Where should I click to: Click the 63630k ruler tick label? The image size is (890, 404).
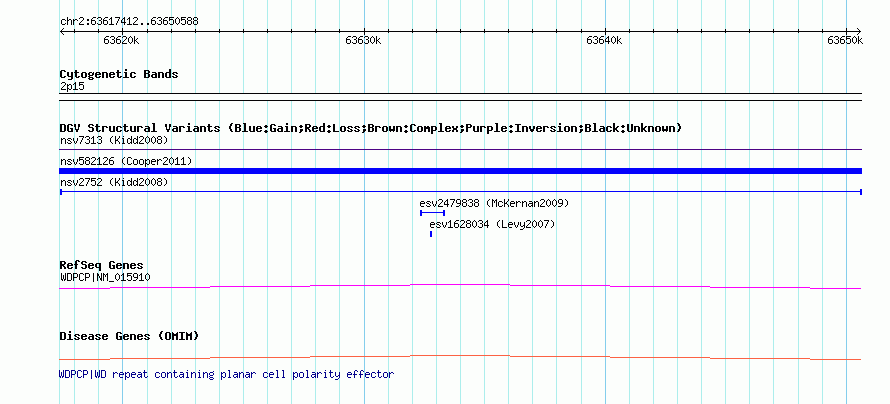point(363,40)
